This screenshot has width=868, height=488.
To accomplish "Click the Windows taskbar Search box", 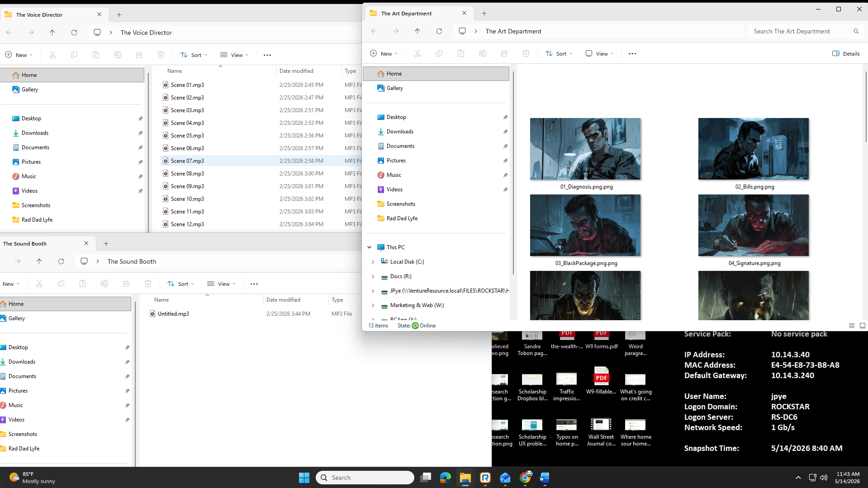I will click(365, 478).
